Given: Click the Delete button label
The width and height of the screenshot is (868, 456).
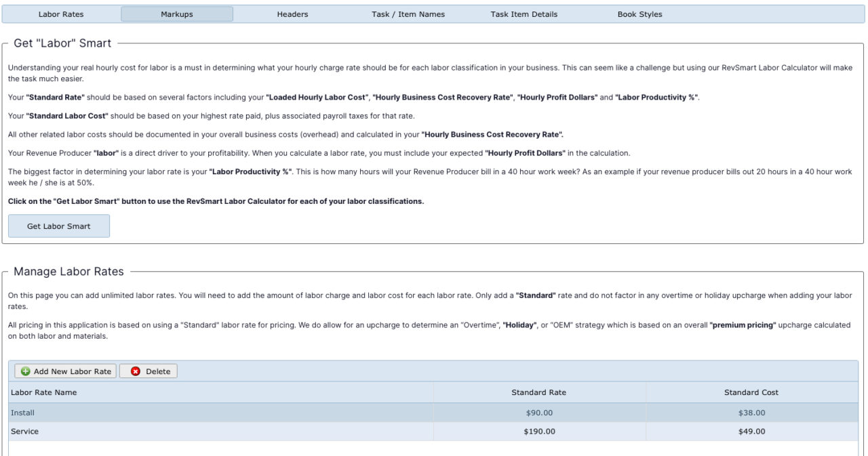Looking at the screenshot, I should click(x=158, y=371).
